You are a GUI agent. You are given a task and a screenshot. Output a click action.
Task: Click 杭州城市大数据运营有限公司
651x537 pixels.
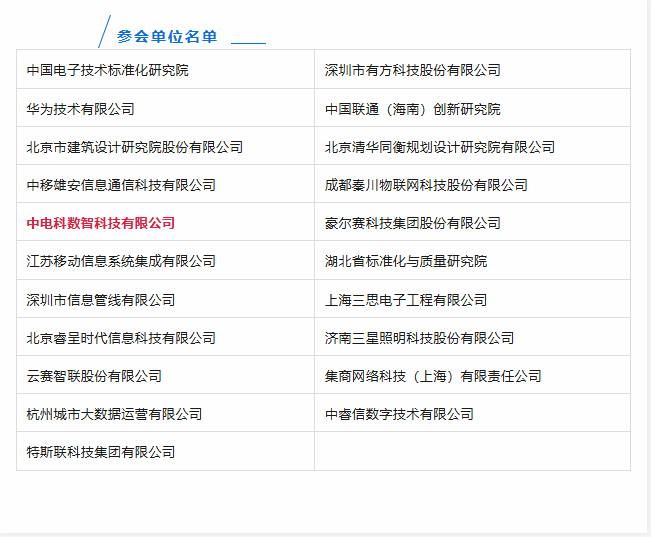pyautogui.click(x=114, y=414)
